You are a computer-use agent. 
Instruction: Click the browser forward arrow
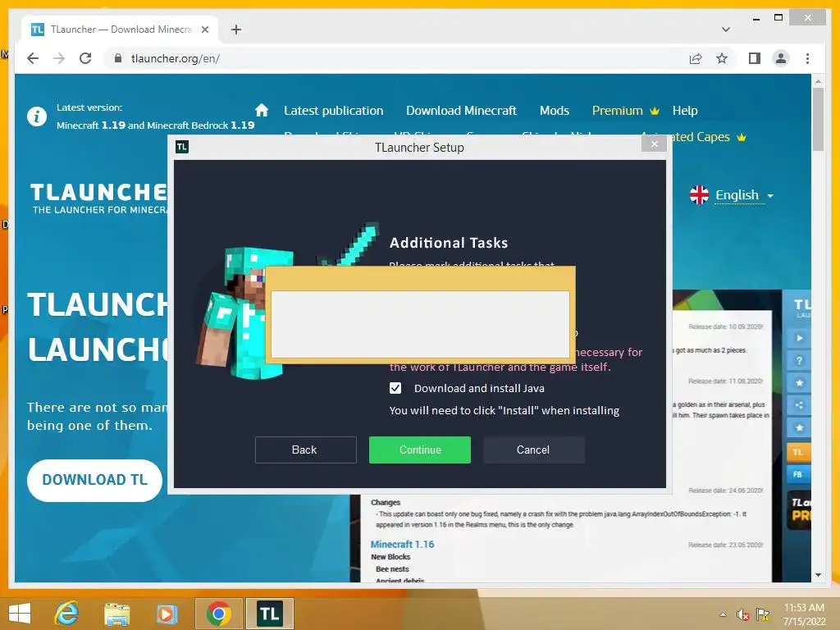tap(59, 58)
